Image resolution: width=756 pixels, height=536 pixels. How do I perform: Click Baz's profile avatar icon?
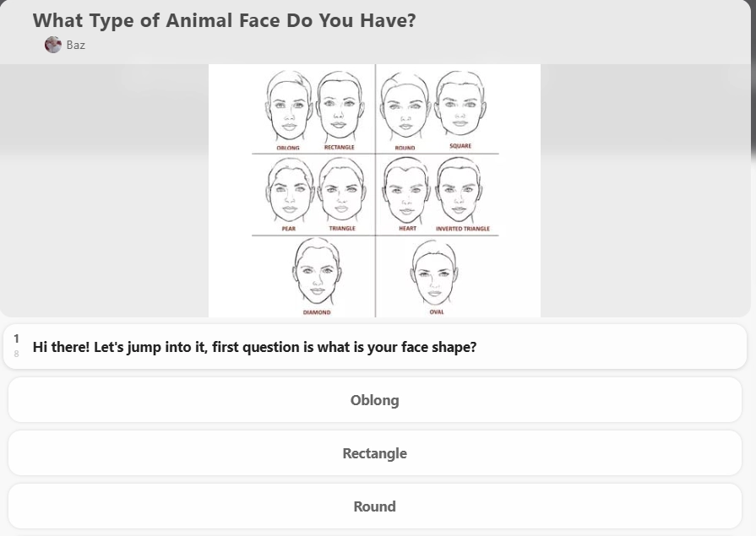coord(52,45)
